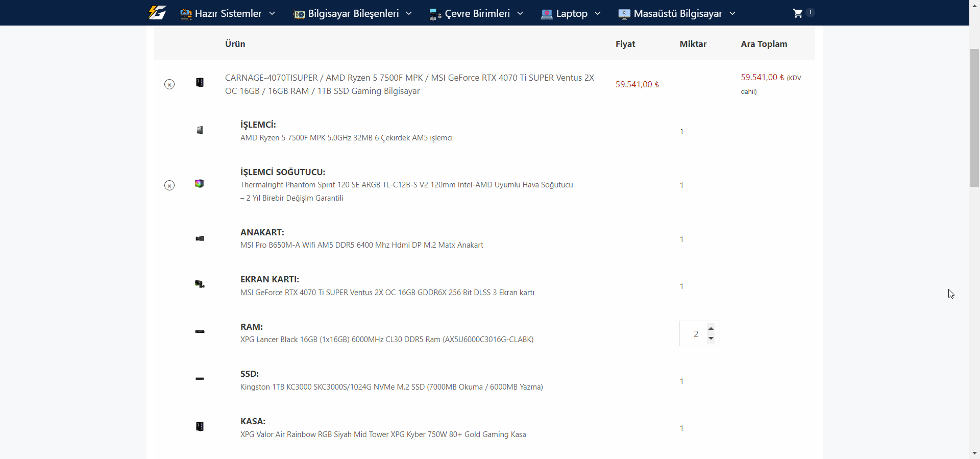Expand the Bilgisayar Bileşenleri menu
This screenshot has height=459, width=980.
353,13
